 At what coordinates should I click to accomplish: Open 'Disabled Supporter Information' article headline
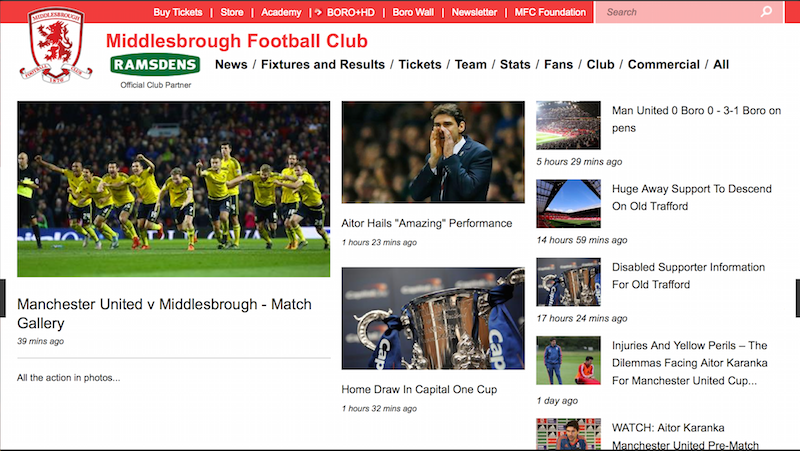pyautogui.click(x=688, y=276)
